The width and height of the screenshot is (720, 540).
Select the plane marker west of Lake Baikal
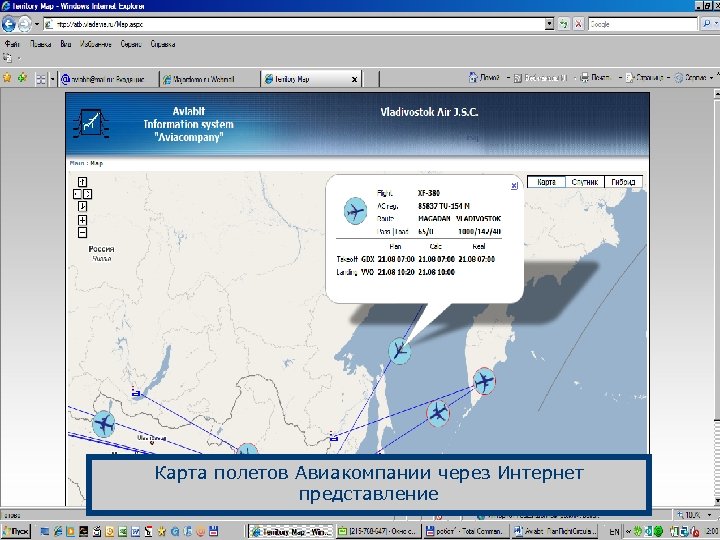[x=103, y=423]
